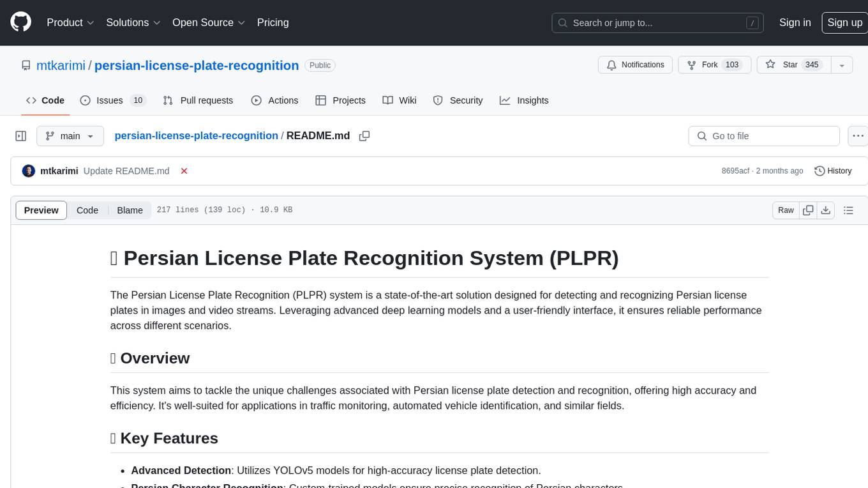
Task: Open the Pull requests tab
Action: click(x=198, y=100)
